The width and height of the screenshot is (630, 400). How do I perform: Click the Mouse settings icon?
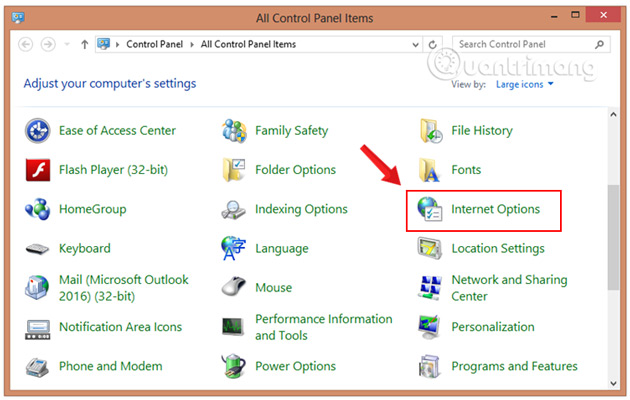(x=235, y=288)
